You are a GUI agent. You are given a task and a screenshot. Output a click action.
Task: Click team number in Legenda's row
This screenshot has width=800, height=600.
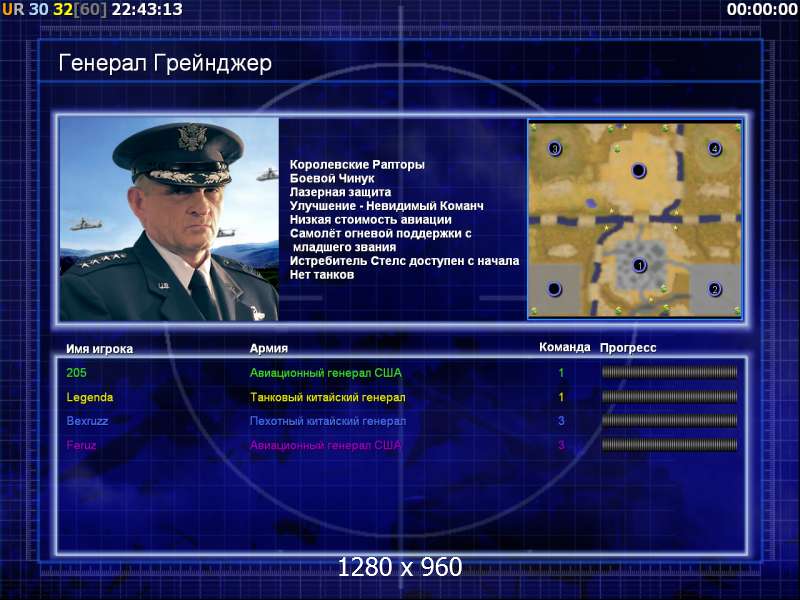point(561,397)
